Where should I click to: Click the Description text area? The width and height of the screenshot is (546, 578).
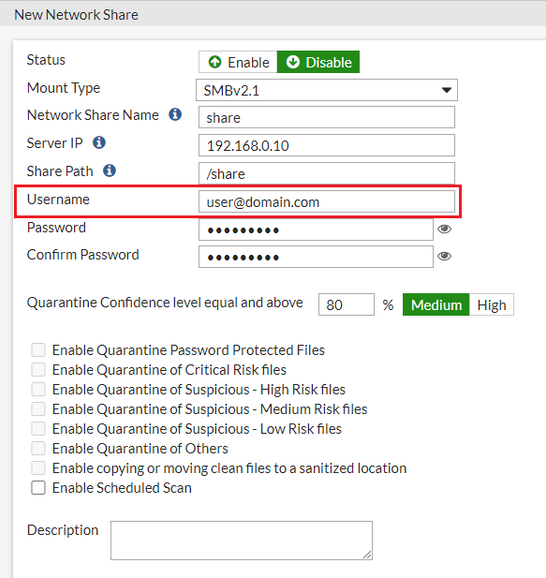pos(241,540)
